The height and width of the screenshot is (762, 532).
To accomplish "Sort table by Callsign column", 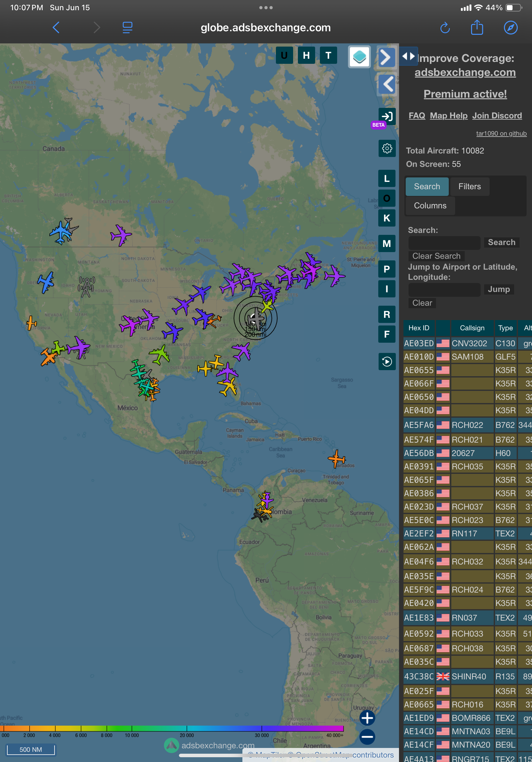I will 472,328.
